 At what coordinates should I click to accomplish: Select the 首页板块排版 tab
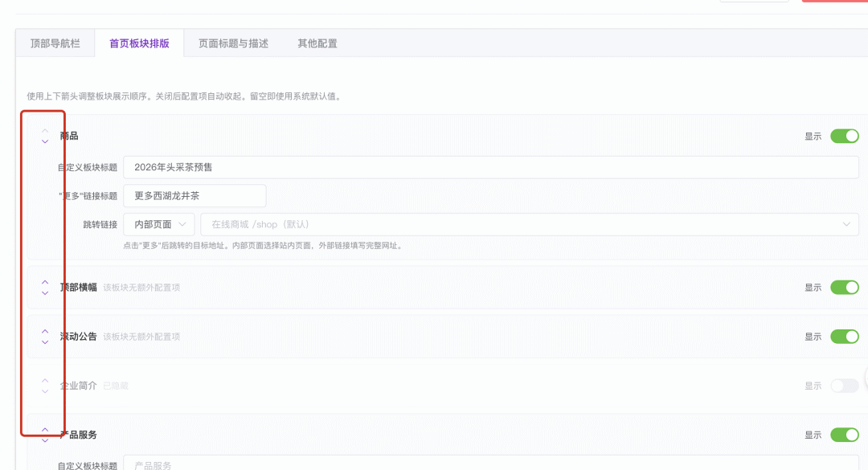[139, 43]
